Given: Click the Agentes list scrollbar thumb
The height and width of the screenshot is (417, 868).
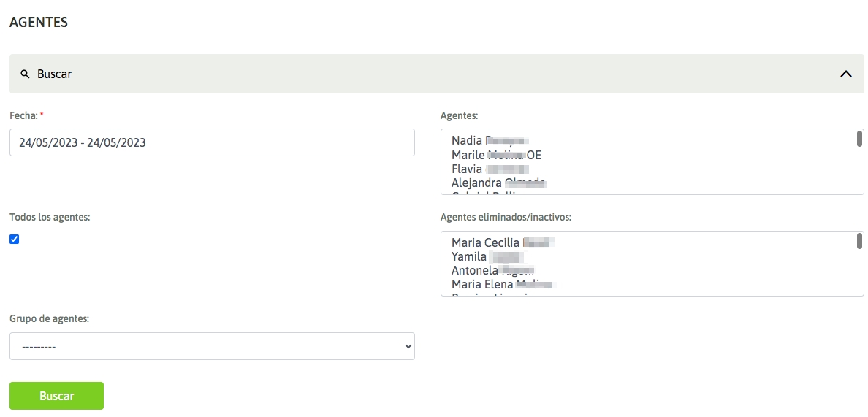Looking at the screenshot, I should tap(859, 139).
